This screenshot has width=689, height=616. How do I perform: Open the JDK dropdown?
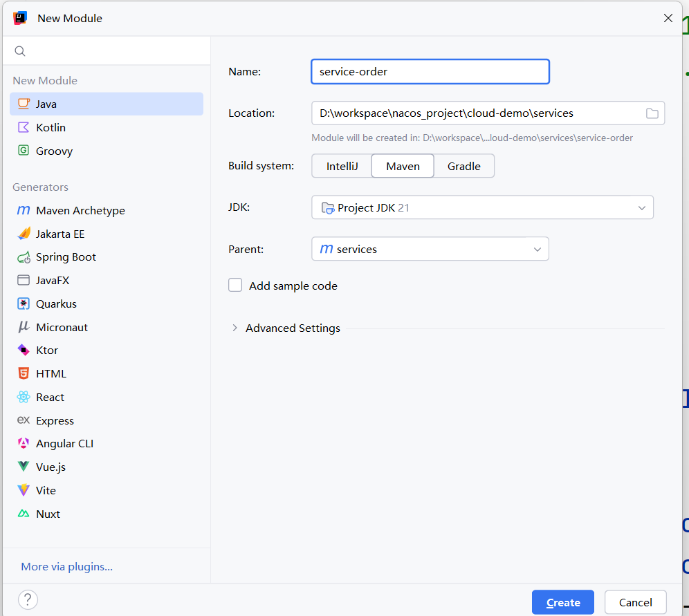tap(482, 207)
